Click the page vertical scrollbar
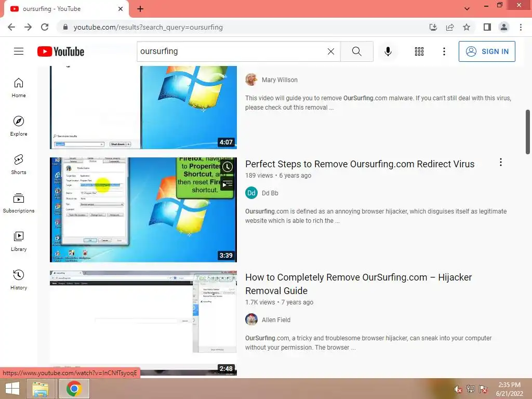 pos(528,131)
